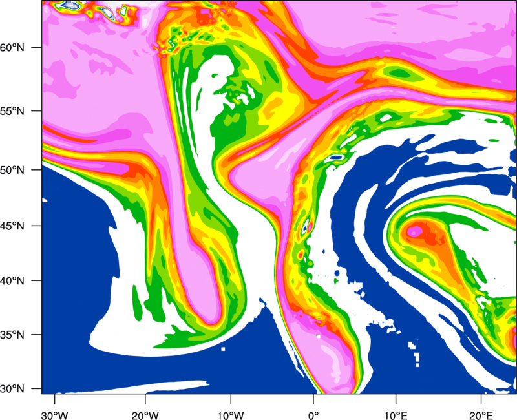Screen dimensions: 517x420
Task: Click the 10°E longitude label
Action: [396, 415]
